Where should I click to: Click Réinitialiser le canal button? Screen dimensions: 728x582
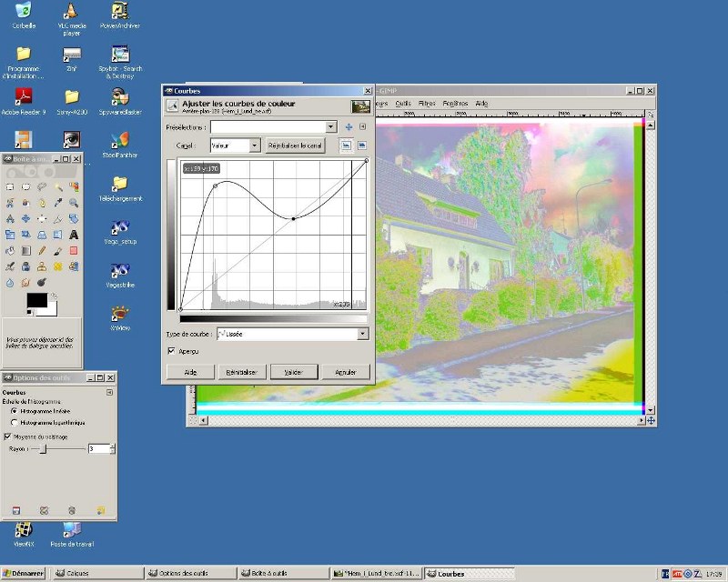(x=296, y=145)
